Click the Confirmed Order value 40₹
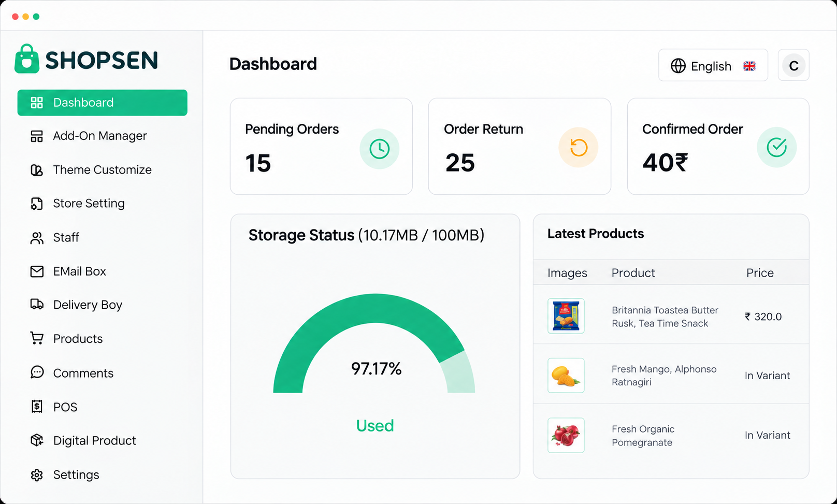Screen dimensions: 837x504 pyautogui.click(x=665, y=163)
